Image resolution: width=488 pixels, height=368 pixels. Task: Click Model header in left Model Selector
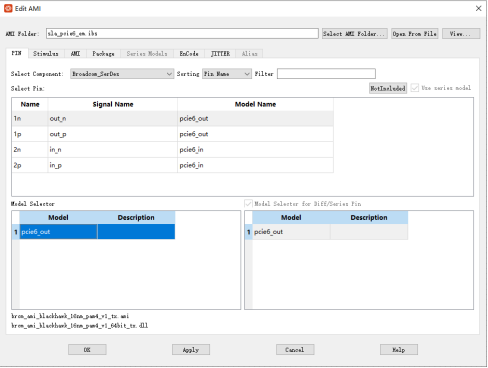(58, 217)
